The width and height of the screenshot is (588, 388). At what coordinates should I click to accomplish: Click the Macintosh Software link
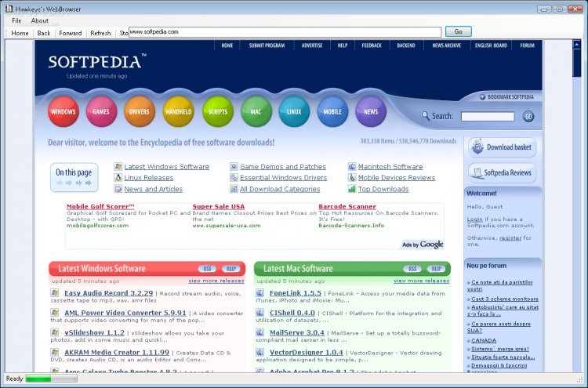tap(390, 166)
